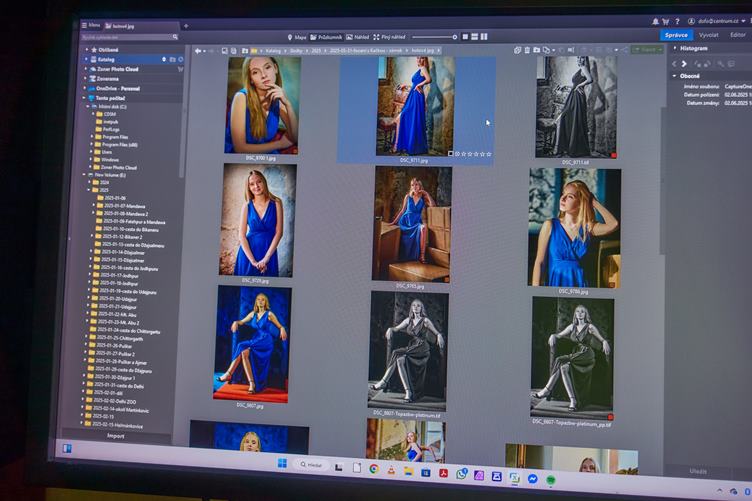This screenshot has height=501, width=752.
Task: Switch to Plný náhled fullscreen preview
Action: click(389, 37)
